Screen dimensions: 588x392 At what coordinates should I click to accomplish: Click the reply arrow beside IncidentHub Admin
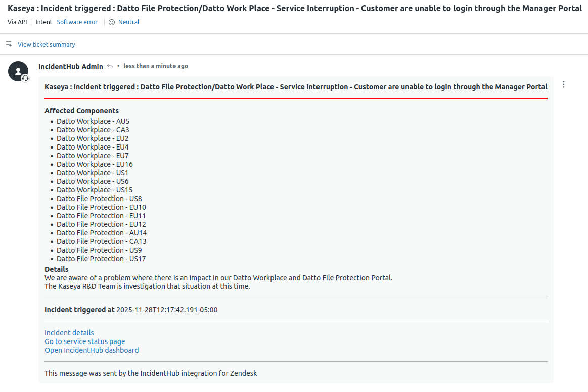pos(110,66)
